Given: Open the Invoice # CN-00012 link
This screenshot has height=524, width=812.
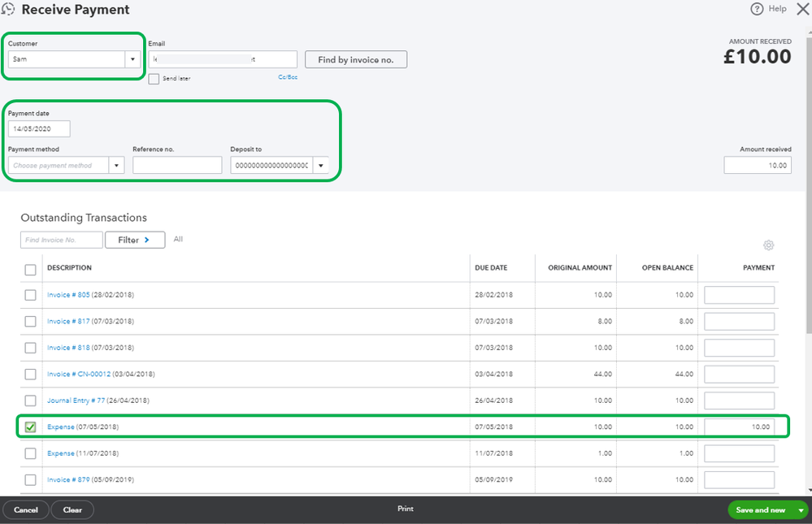Looking at the screenshot, I should [x=79, y=374].
